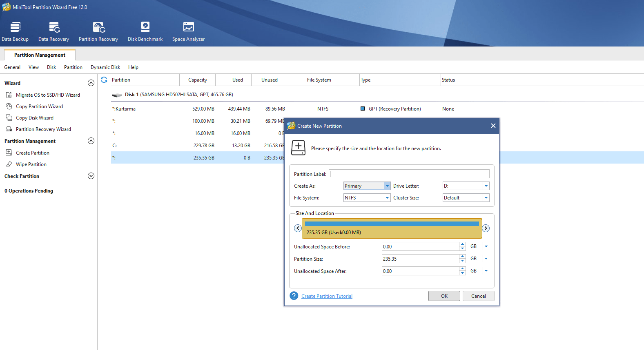This screenshot has height=350, width=644.
Task: Open the Dynamic Disk menu
Action: pos(105,67)
